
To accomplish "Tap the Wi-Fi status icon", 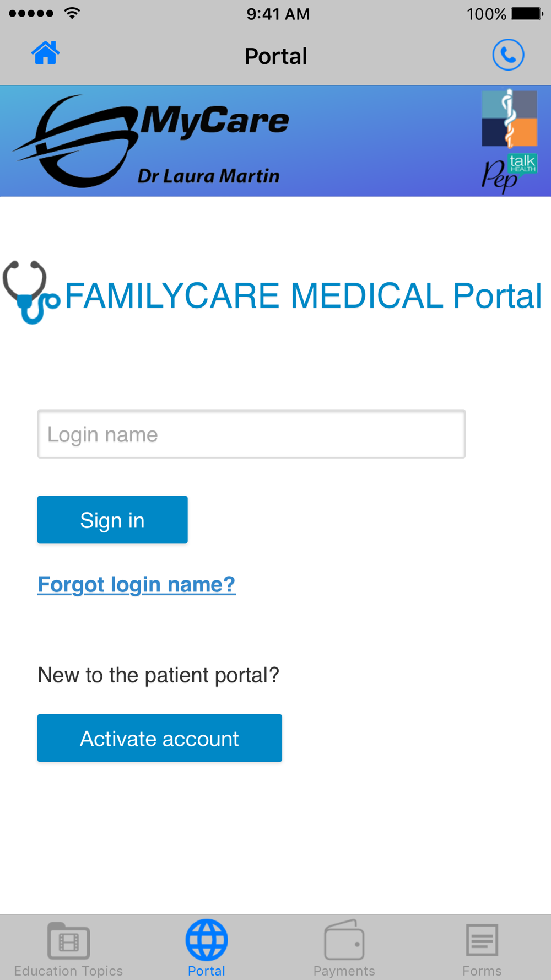I will click(x=72, y=13).
